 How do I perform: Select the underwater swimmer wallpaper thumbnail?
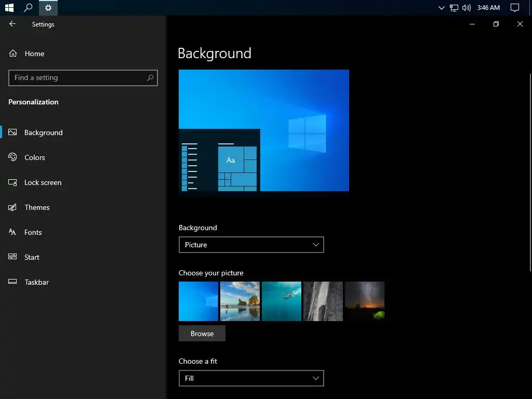coord(282,301)
